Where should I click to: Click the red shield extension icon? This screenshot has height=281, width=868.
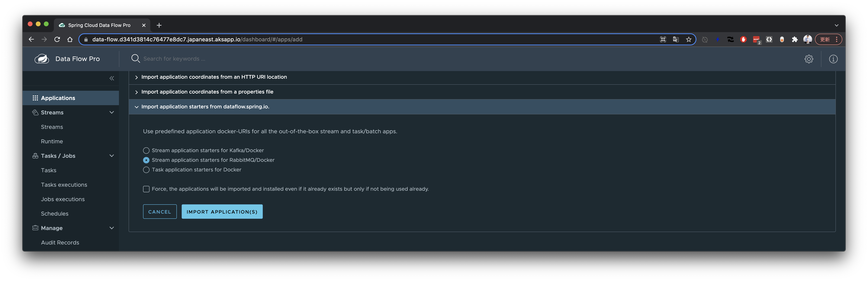(743, 39)
